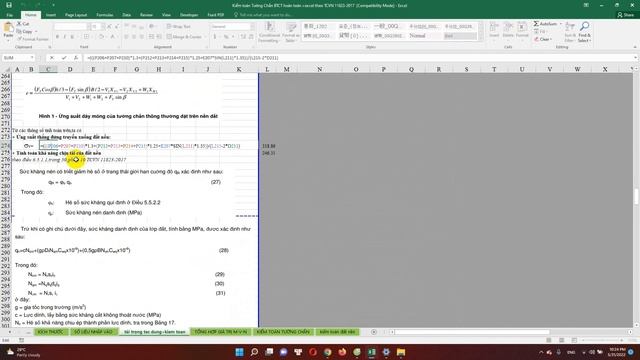Open the TỔNG HỢP GIÁ TRỊ M-V-N sheet
Screen dimensions: 640x360
pos(220,332)
